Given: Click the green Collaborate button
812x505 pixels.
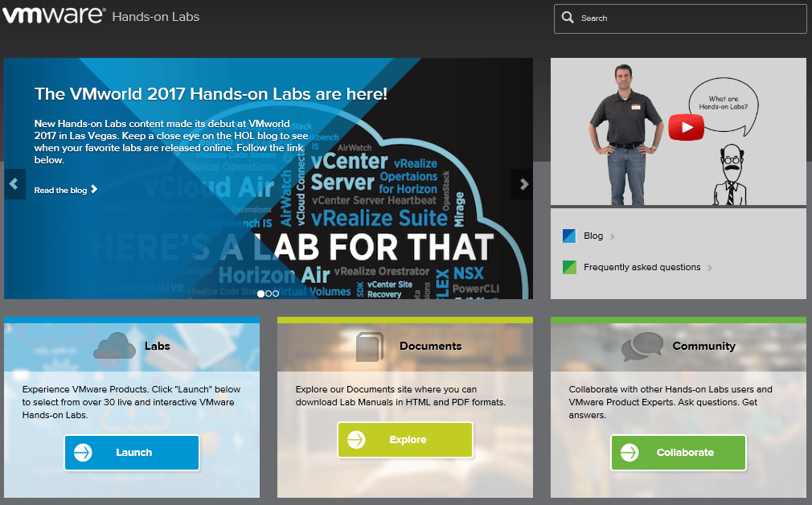Looking at the screenshot, I should coord(679,453).
